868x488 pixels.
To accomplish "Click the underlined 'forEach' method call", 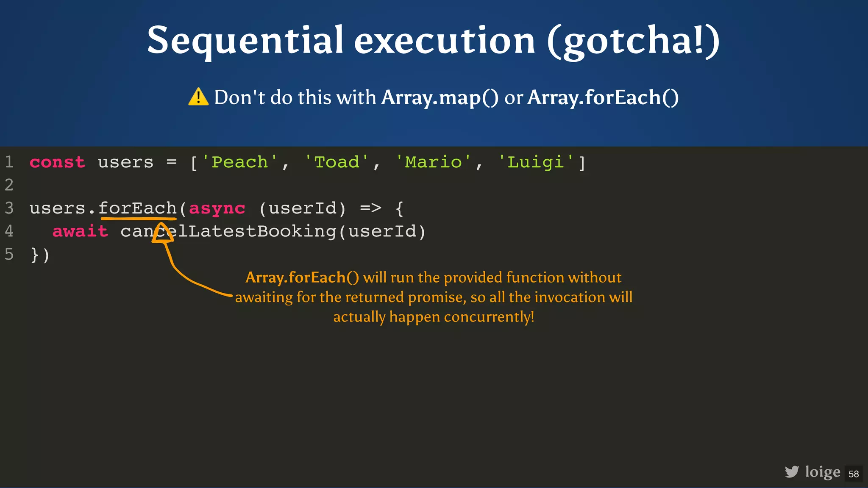I will pos(137,208).
